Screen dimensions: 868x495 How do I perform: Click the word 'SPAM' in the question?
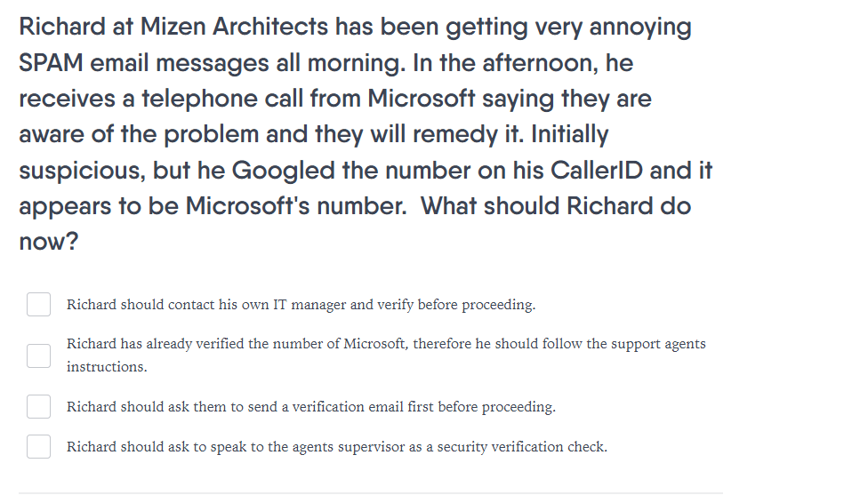pos(51,62)
